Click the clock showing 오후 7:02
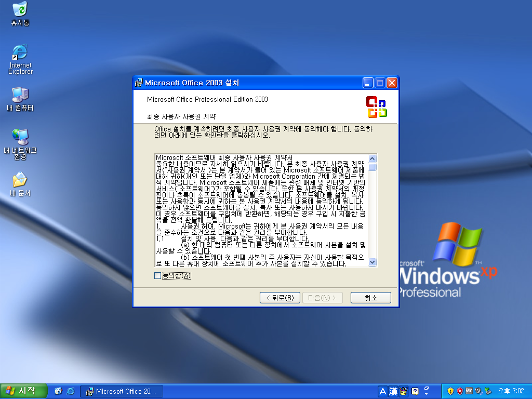Screen dimensions: 532x399 click(511, 391)
